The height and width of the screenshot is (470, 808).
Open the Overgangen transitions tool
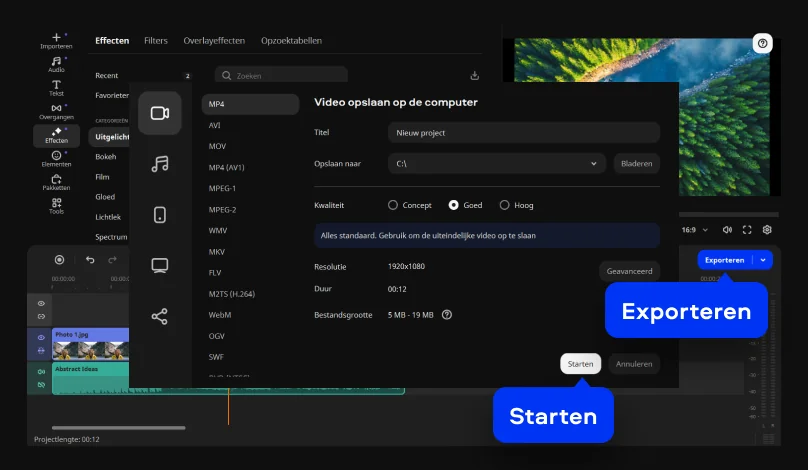[x=56, y=111]
